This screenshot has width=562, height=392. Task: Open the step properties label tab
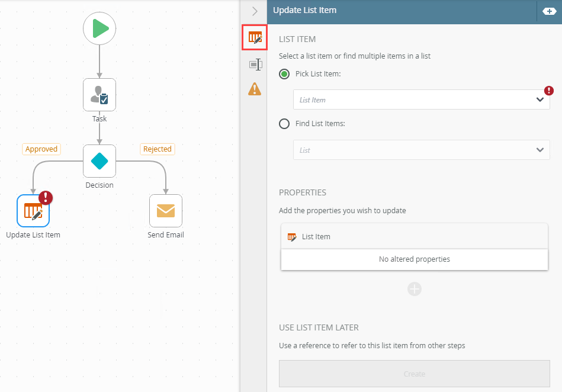(x=255, y=65)
